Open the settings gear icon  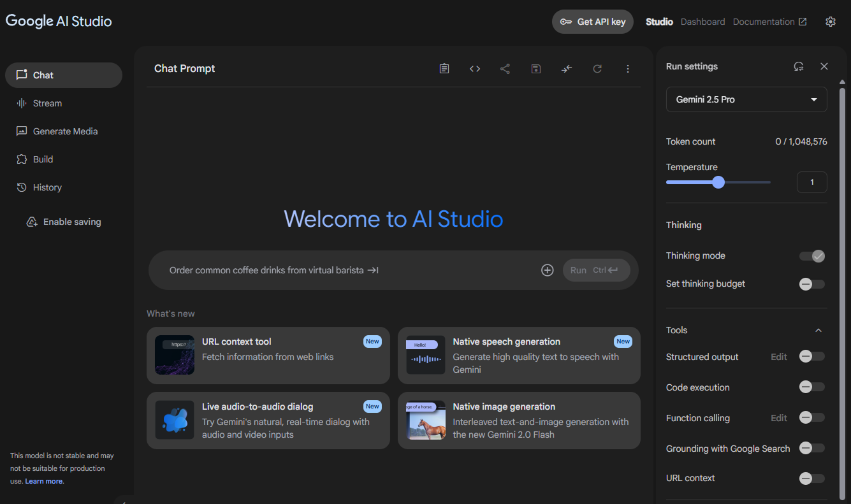point(830,22)
